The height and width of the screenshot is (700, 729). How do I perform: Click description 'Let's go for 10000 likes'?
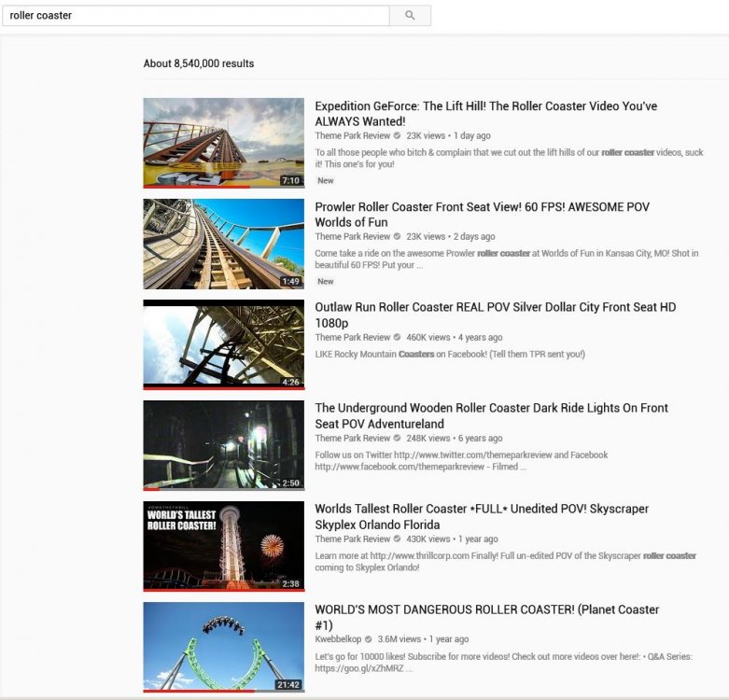click(x=503, y=663)
